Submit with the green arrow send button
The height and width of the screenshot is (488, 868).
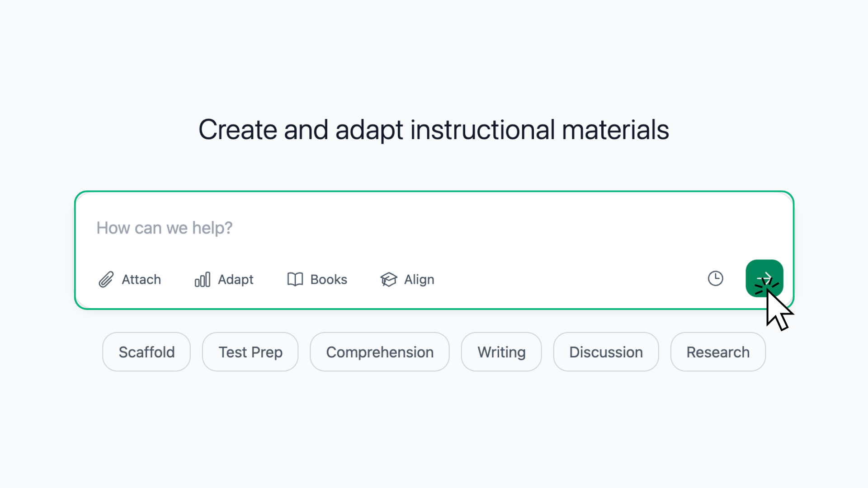pyautogui.click(x=764, y=278)
